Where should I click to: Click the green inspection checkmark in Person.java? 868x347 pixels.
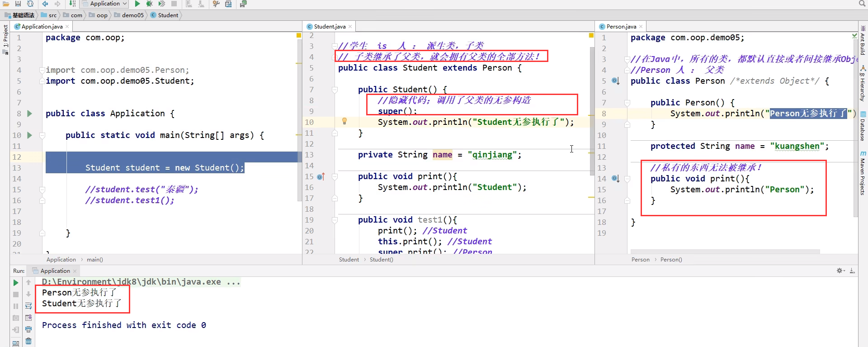point(854,35)
